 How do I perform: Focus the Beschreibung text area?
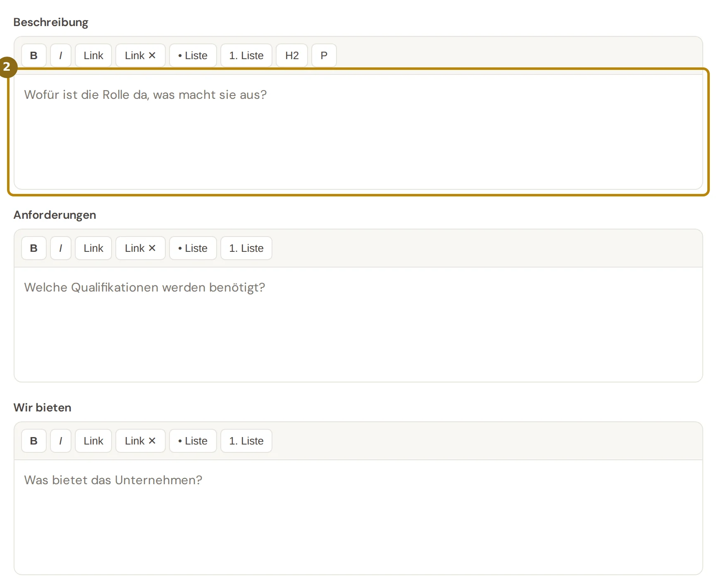[x=358, y=132]
